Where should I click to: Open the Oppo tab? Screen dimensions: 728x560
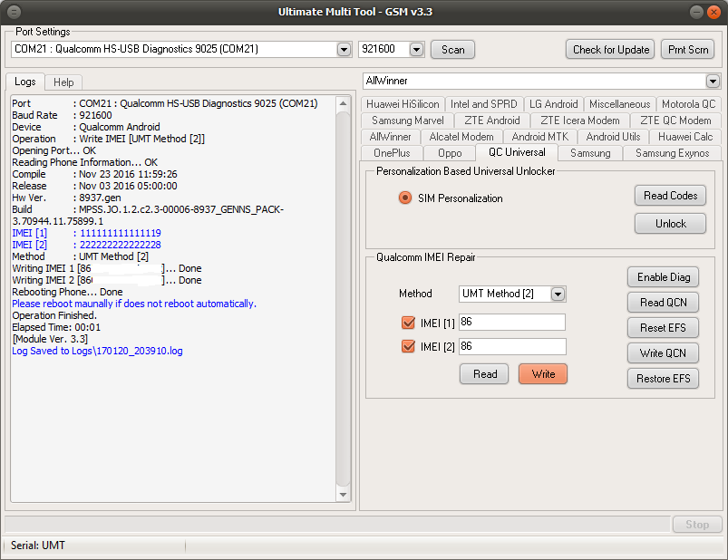click(x=450, y=153)
